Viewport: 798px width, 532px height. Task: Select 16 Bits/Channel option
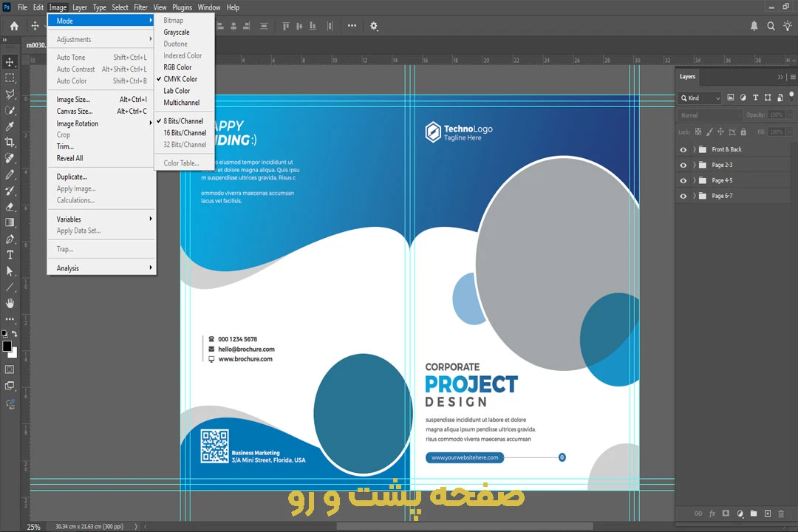(183, 133)
